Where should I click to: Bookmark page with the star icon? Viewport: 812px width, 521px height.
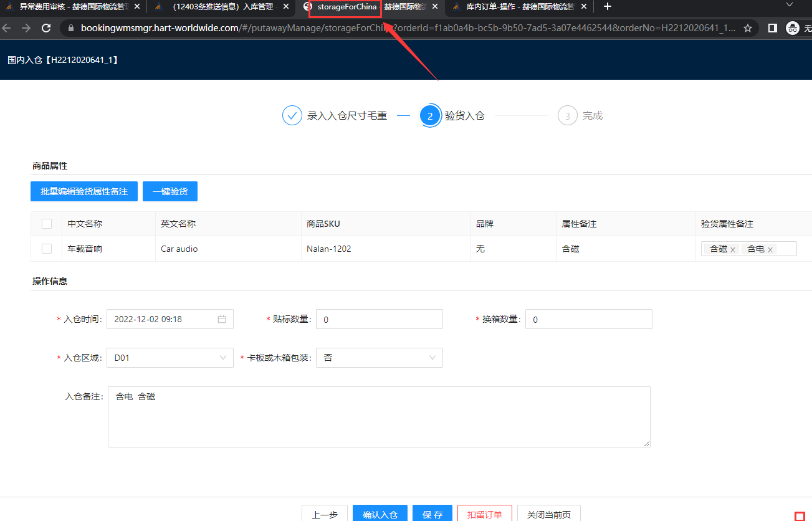pyautogui.click(x=748, y=28)
